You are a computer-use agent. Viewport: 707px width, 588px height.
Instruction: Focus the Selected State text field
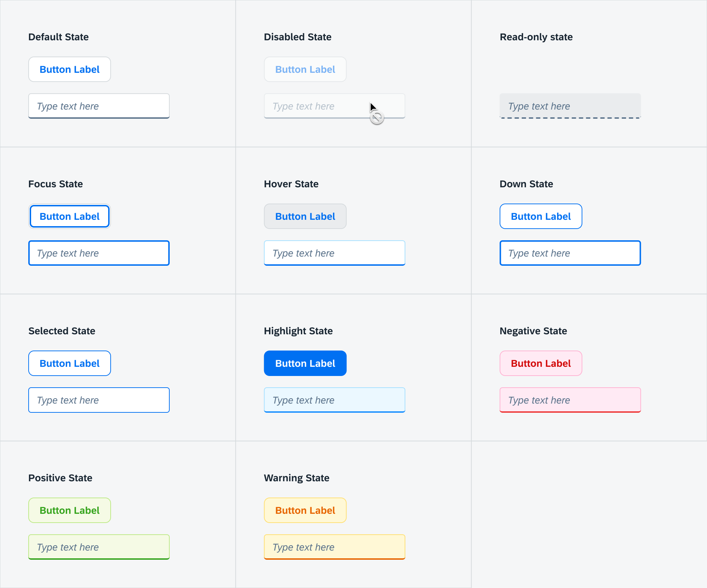coord(99,400)
